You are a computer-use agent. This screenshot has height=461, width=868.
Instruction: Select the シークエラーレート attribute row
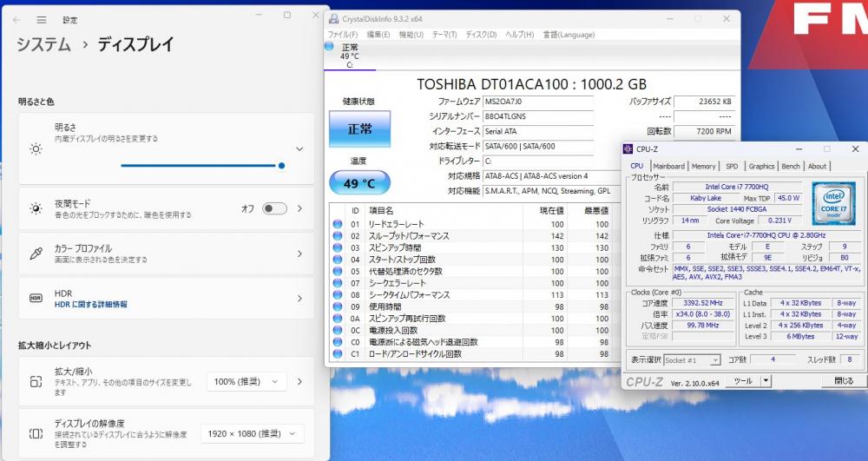coord(474,283)
